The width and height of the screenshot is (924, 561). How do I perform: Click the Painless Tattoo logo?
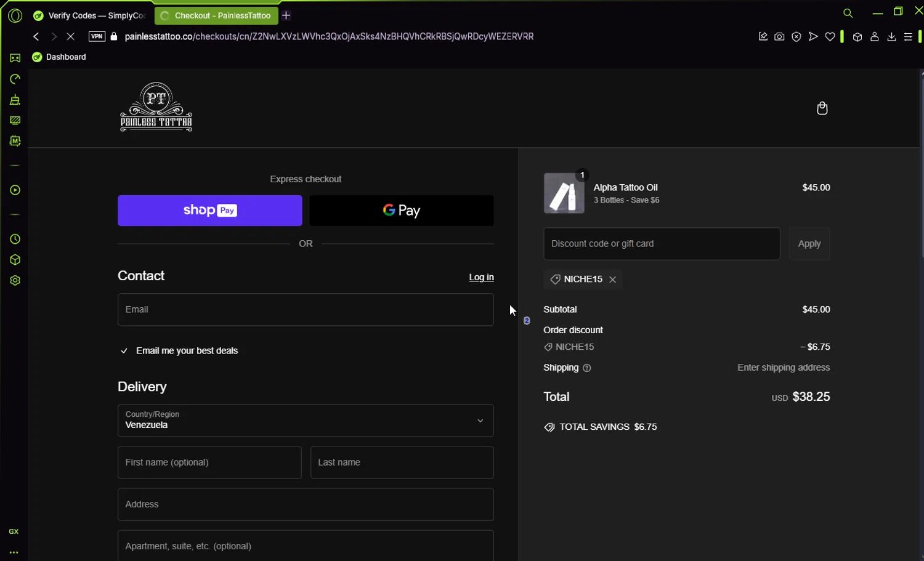point(156,107)
